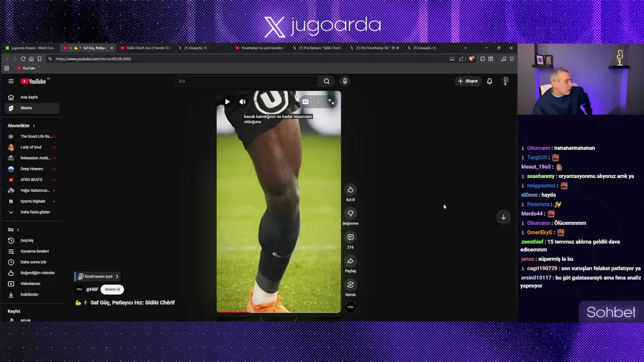Click the Remix icon
Screen dimensions: 644x362
coord(350,285)
